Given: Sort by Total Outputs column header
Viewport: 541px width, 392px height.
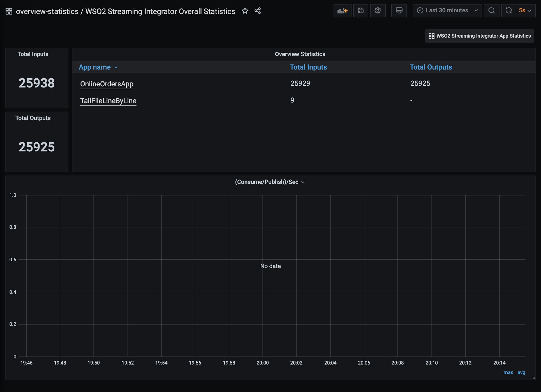Looking at the screenshot, I should (431, 67).
